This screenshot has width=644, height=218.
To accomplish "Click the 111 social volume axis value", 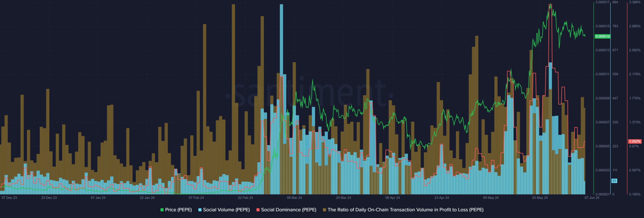I will [x=615, y=170].
